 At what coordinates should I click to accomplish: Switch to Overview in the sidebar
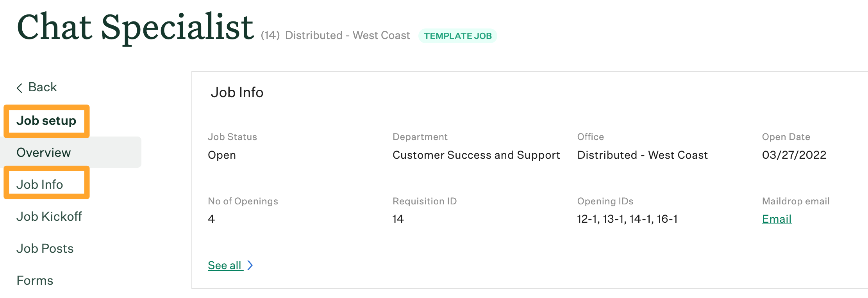point(43,153)
